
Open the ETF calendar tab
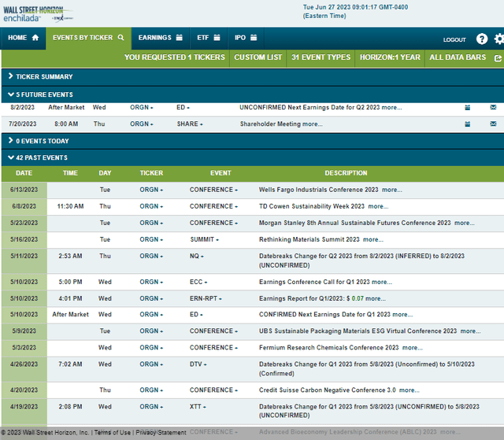point(209,38)
